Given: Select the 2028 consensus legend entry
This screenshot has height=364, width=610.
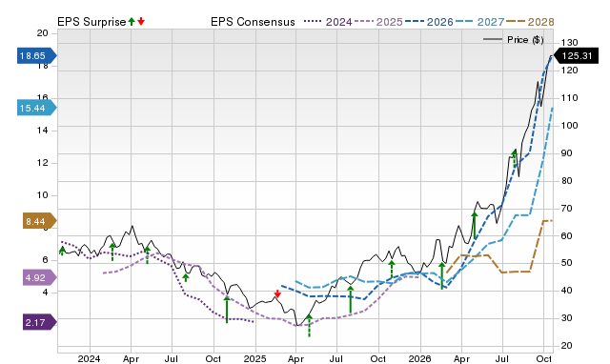Looking at the screenshot, I should click(530, 22).
